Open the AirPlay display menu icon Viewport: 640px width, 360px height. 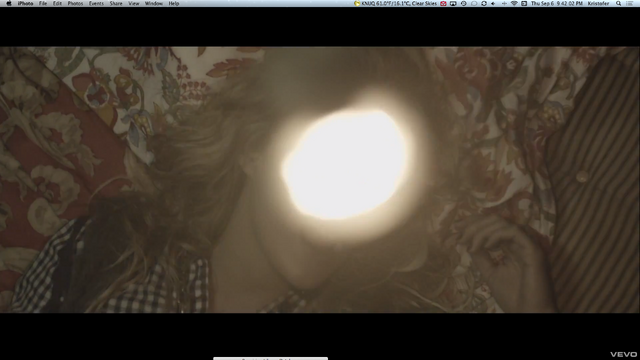(453, 3)
